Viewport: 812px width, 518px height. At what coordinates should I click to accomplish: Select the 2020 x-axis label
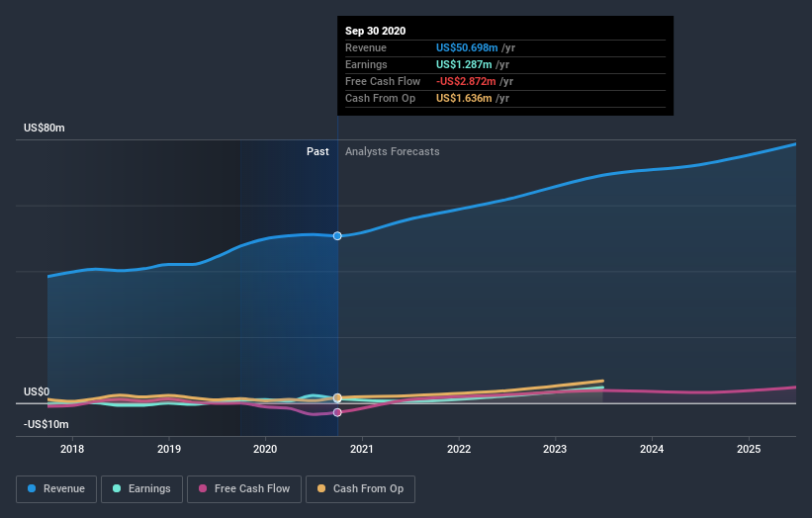(265, 449)
